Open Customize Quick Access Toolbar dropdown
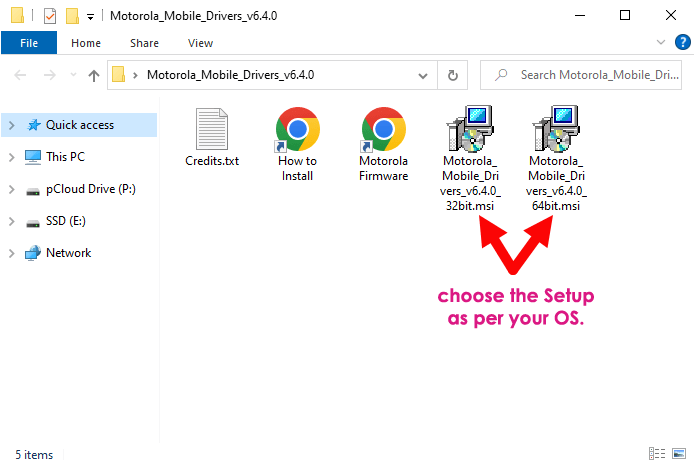 point(90,17)
